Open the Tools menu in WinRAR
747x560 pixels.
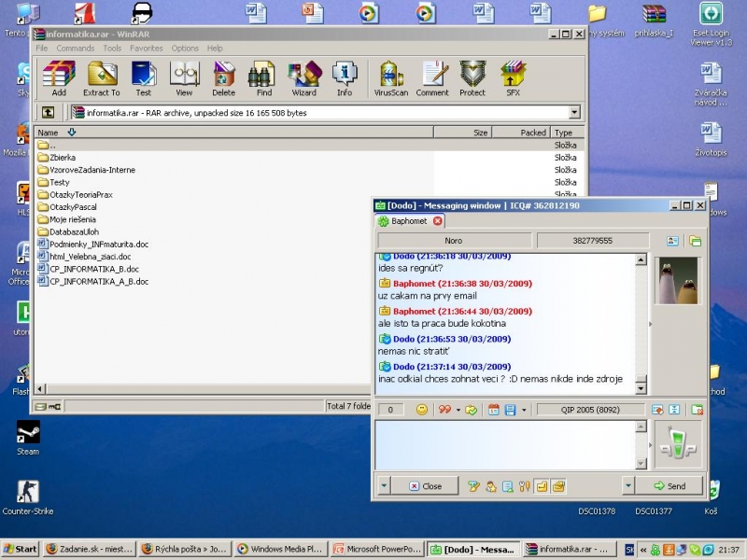[x=112, y=49]
